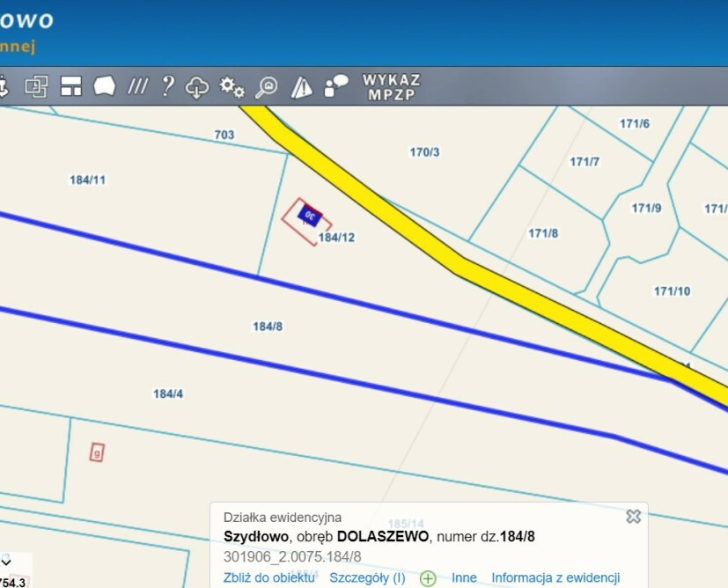
Task: Open the WYKAZ MPZP list
Action: coord(391,86)
